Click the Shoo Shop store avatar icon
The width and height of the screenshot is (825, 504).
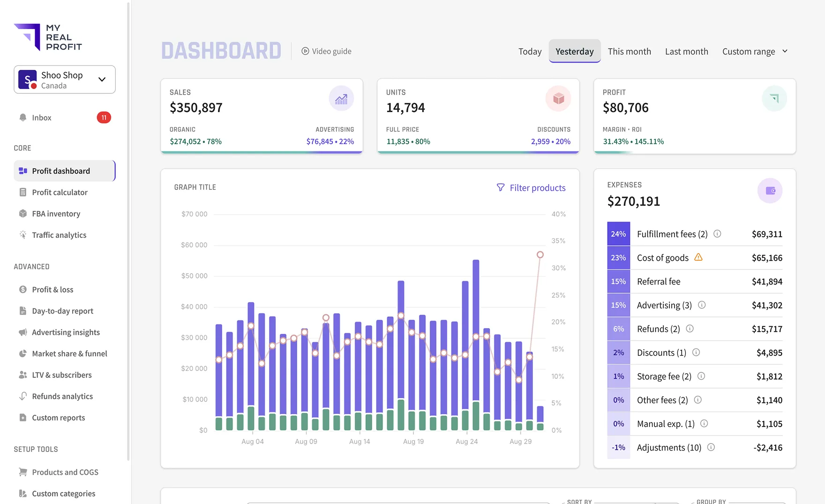(27, 80)
